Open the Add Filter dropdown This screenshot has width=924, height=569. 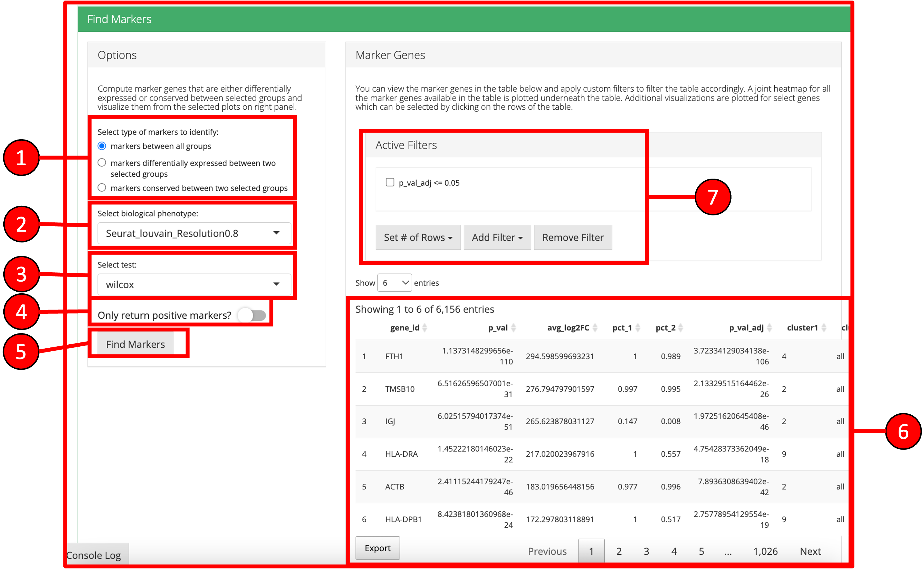(497, 237)
